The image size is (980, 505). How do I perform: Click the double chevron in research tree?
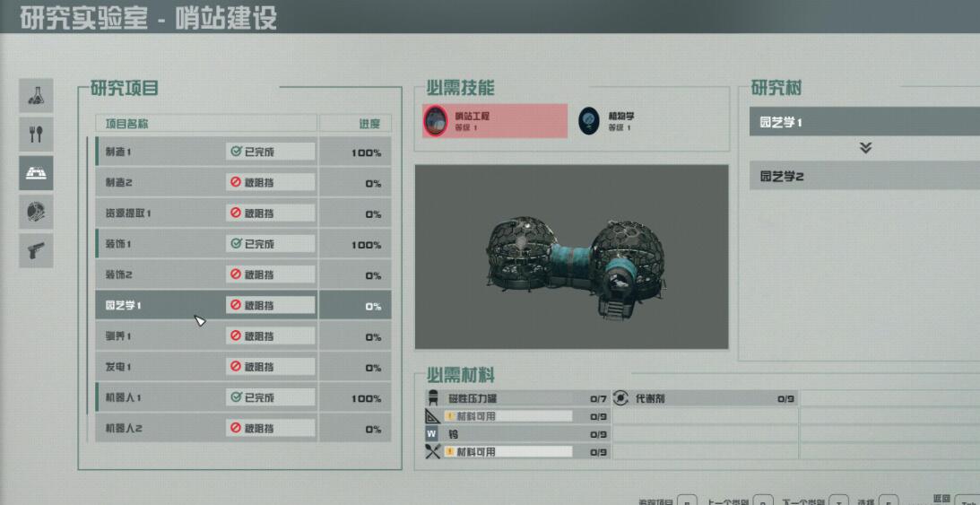click(865, 148)
